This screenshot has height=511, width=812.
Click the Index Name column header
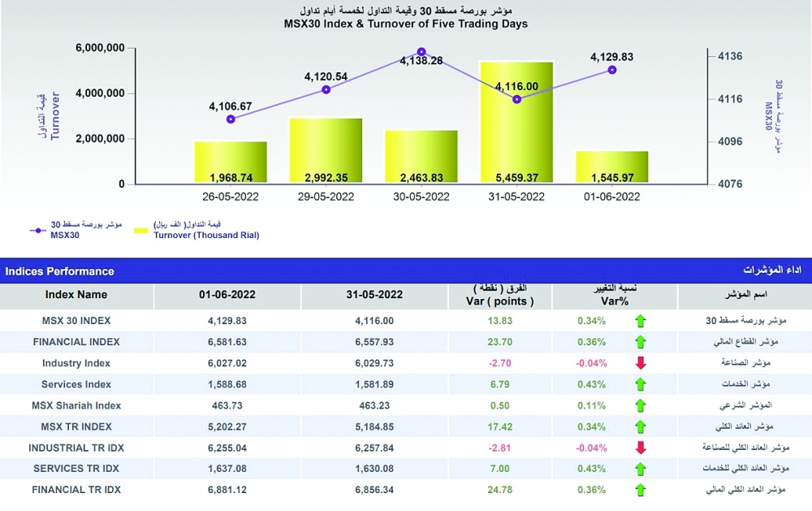[x=76, y=295]
